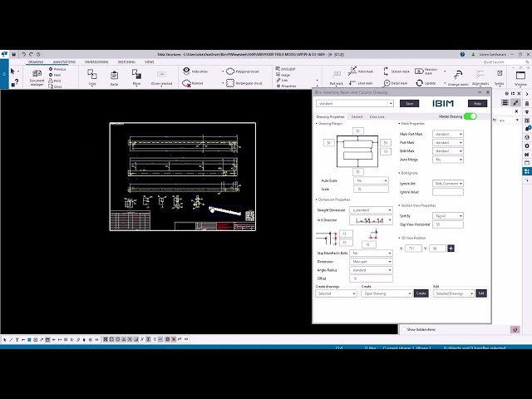
Task: Open the Auto Scale dropdown
Action: click(371, 180)
